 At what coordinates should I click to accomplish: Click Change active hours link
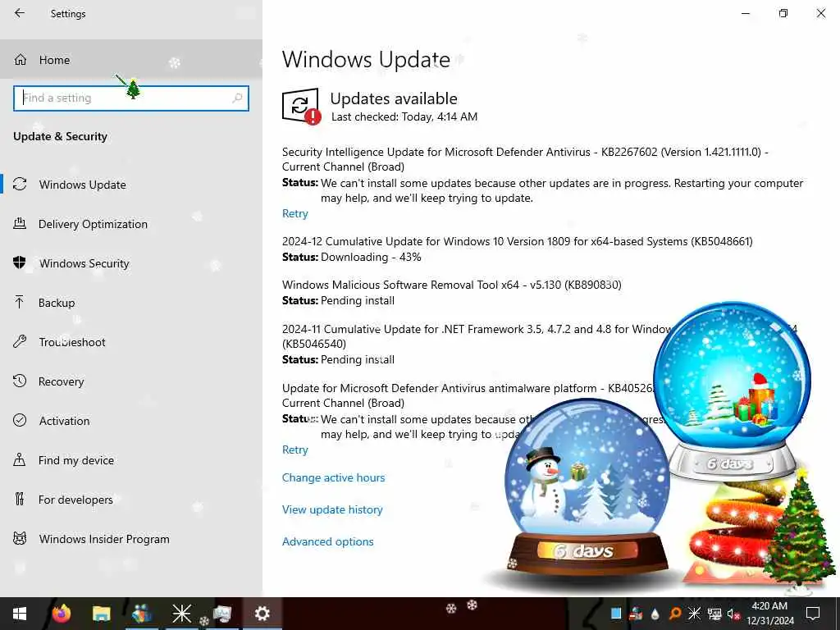[x=333, y=478]
